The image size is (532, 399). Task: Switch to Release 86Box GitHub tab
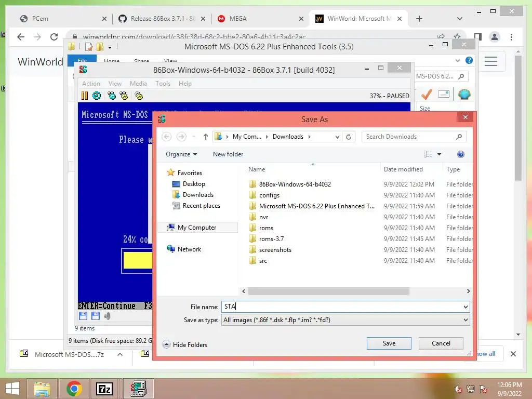(162, 19)
